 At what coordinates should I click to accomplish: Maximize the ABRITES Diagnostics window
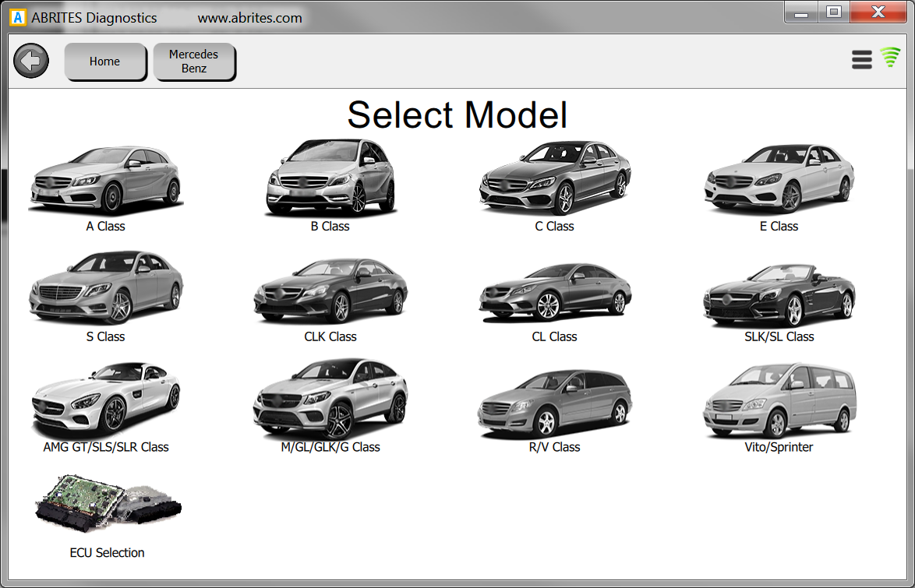click(x=834, y=12)
